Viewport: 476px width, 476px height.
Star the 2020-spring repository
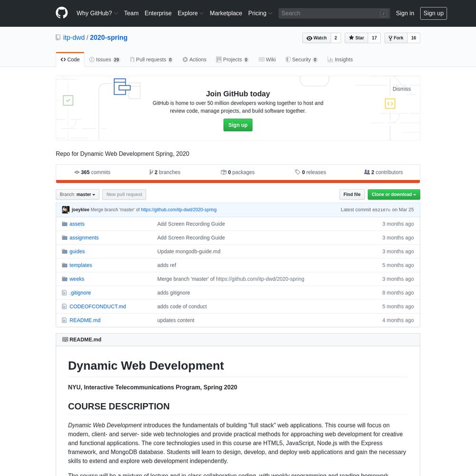(x=356, y=38)
